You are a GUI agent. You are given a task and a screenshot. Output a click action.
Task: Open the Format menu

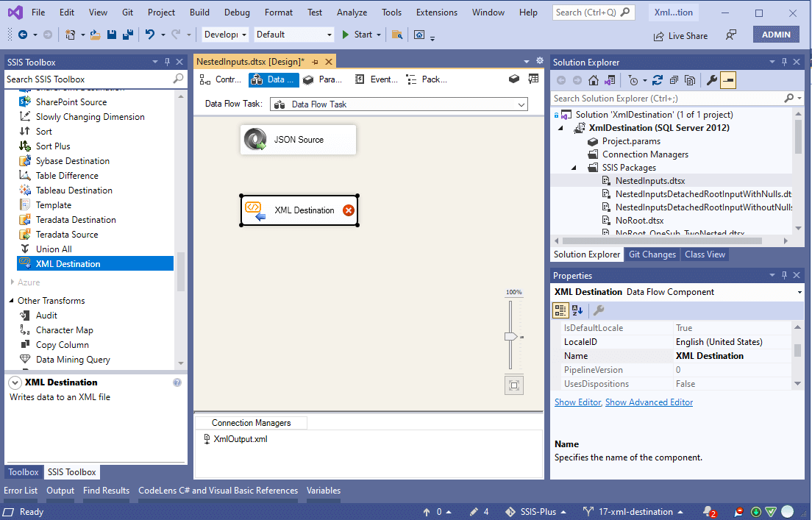point(279,13)
